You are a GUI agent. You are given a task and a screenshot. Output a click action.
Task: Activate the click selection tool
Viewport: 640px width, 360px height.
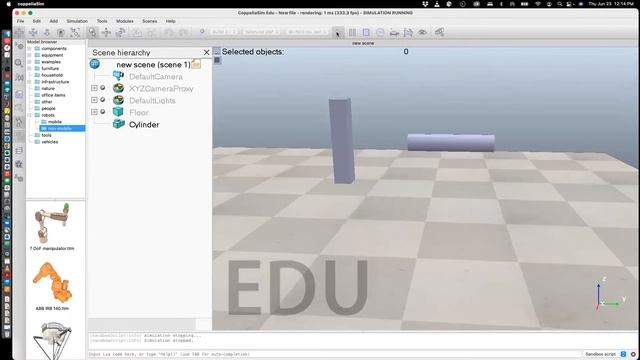[x=93, y=32]
